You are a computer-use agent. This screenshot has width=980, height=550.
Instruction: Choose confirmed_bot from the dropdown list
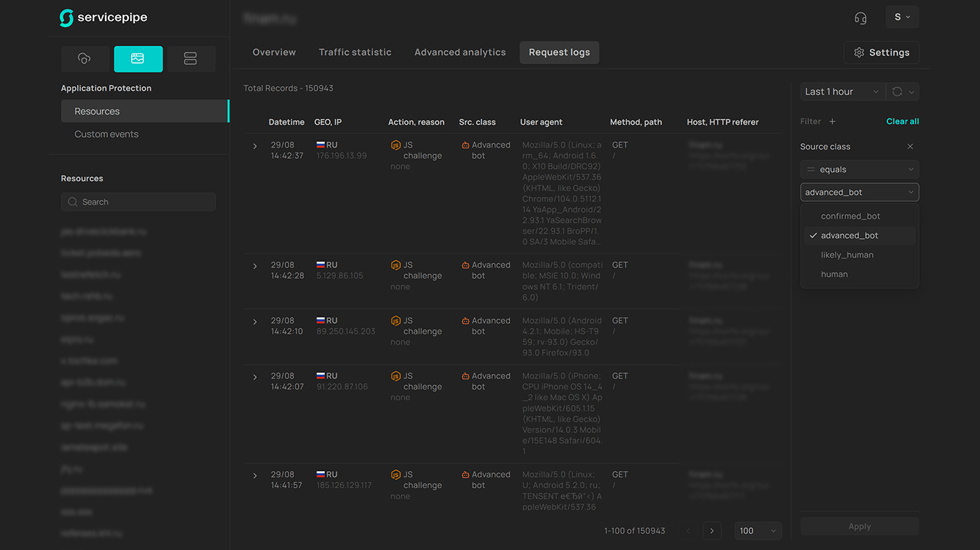pyautogui.click(x=851, y=217)
